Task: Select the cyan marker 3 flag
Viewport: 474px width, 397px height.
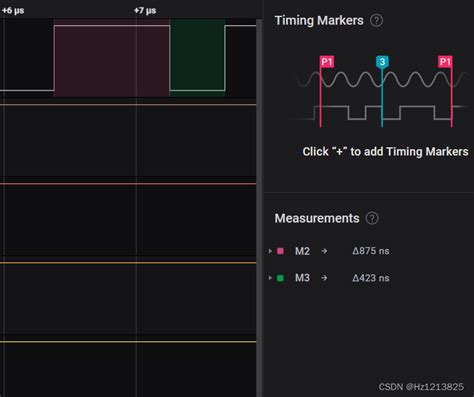Action: [382, 62]
